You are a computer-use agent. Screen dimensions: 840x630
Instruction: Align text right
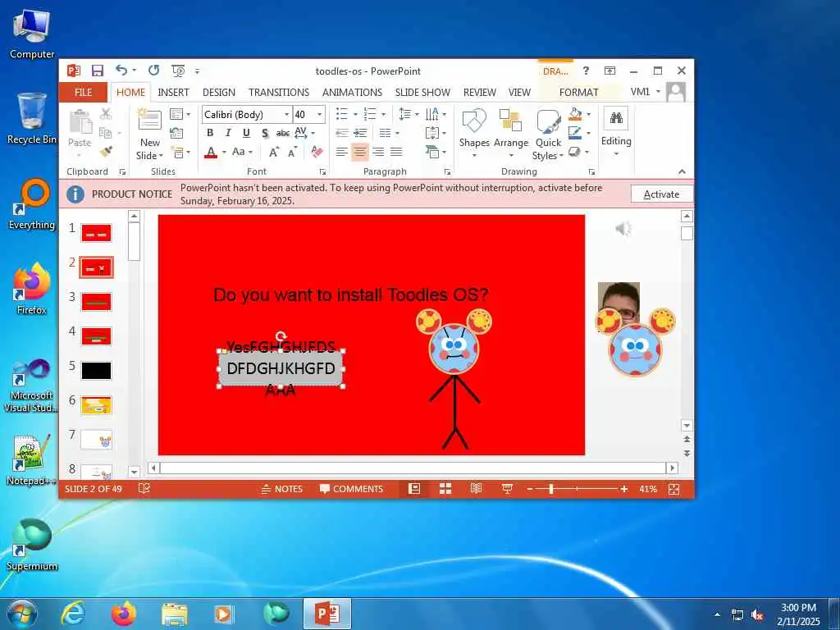tap(378, 152)
